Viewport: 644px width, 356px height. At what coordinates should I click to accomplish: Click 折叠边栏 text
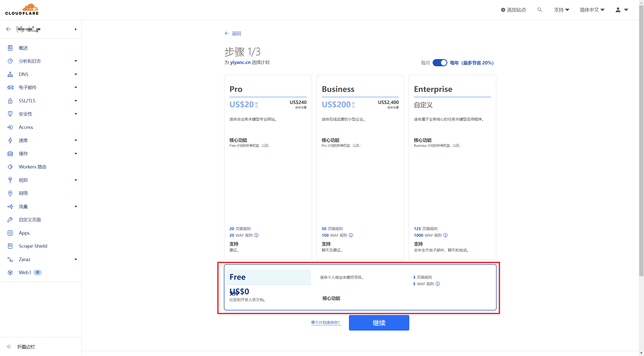point(26,347)
